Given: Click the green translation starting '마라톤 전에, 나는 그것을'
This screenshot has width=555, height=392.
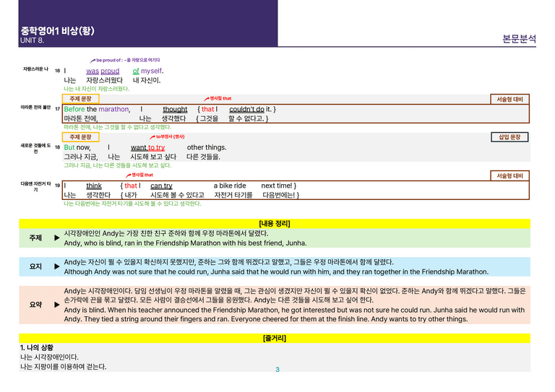Looking at the screenshot, I should pyautogui.click(x=118, y=127).
